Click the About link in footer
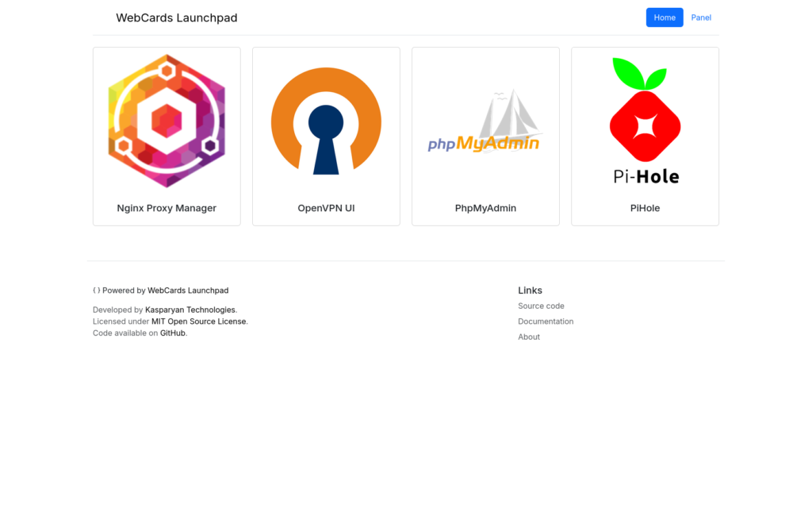Viewport: 812px width, 508px height. 529,337
